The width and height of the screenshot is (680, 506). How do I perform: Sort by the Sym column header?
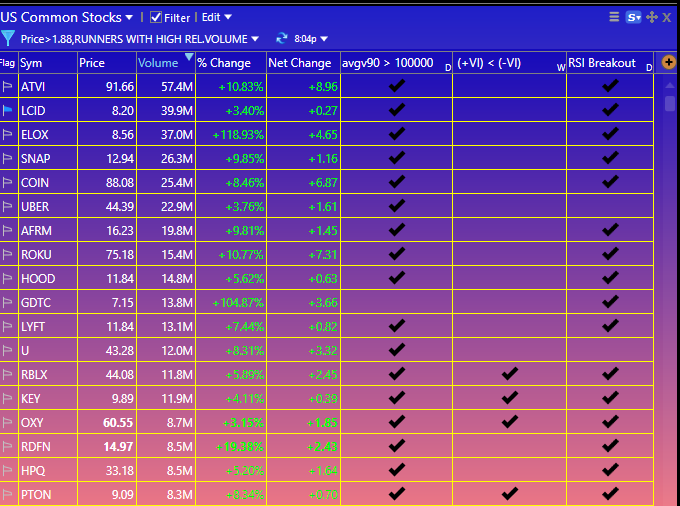pyautogui.click(x=48, y=63)
